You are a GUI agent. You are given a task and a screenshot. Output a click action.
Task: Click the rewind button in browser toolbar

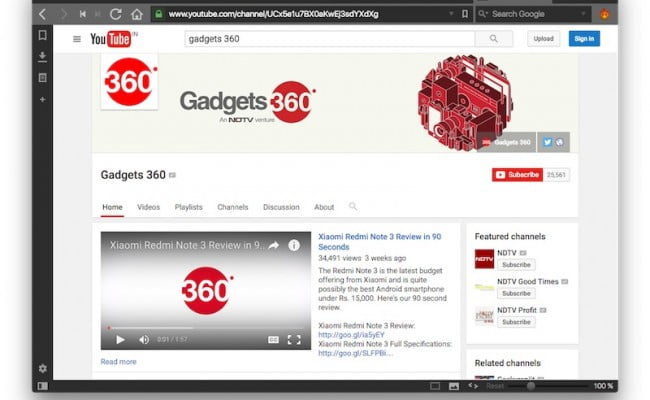pyautogui.click(x=83, y=14)
